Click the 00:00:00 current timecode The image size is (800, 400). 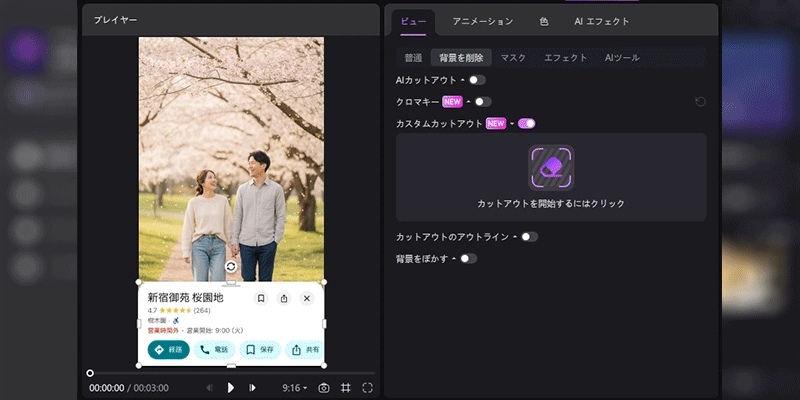107,388
